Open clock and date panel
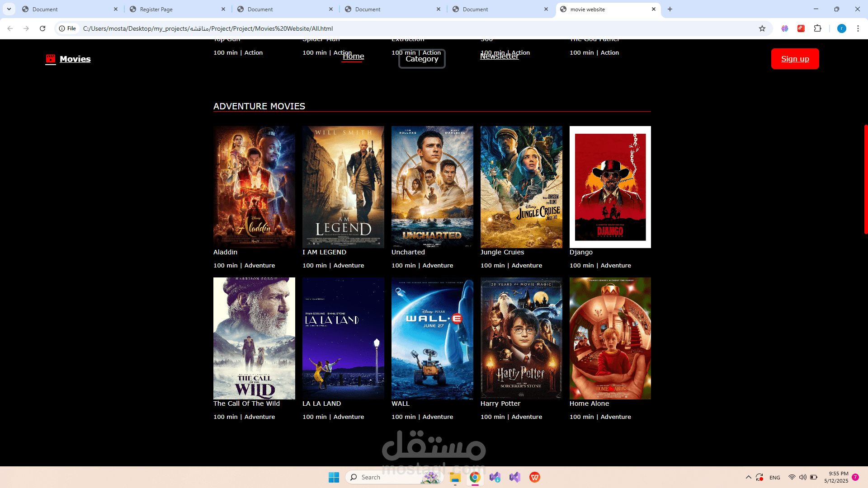Viewport: 868px width, 488px height. tap(836, 477)
